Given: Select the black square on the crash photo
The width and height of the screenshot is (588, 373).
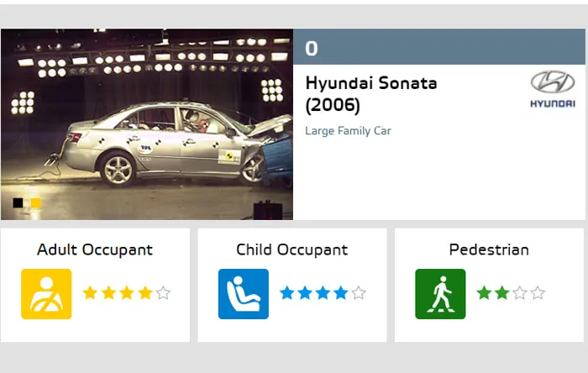Looking at the screenshot, I should click(18, 202).
